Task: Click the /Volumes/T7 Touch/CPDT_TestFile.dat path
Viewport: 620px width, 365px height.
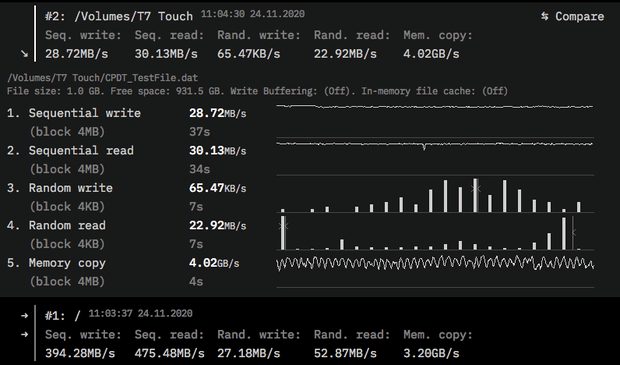Action: pos(102,78)
